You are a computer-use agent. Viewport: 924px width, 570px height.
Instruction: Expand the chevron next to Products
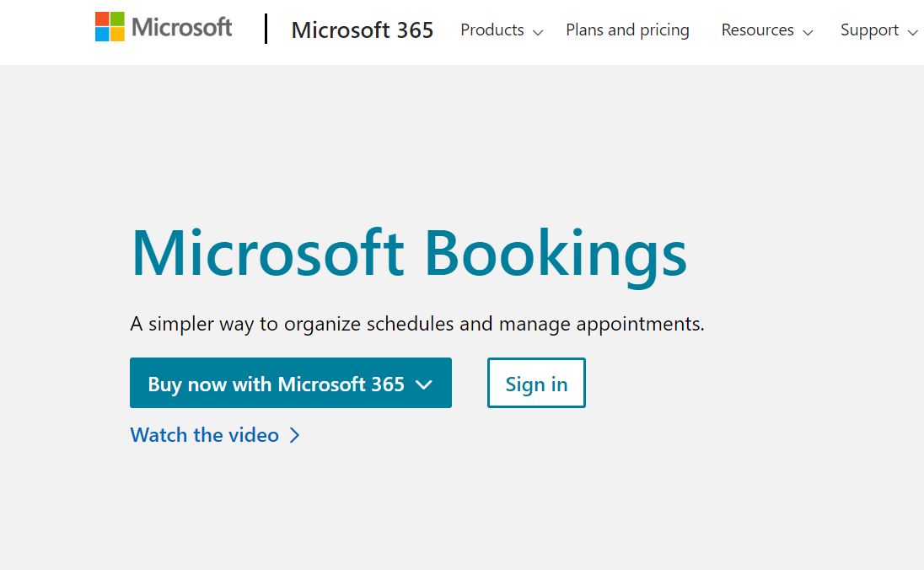539,33
